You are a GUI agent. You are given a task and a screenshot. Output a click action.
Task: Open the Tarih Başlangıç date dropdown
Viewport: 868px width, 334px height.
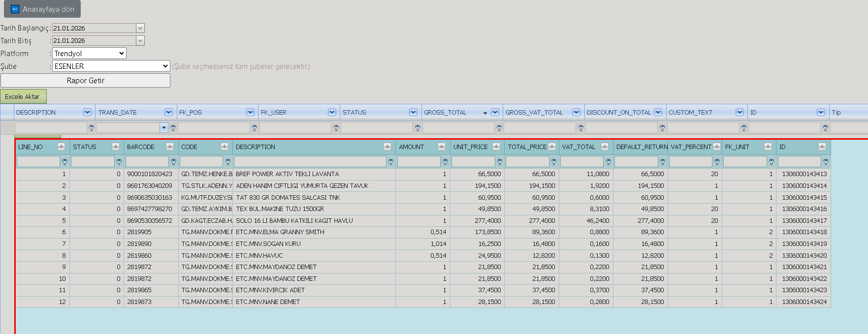pos(140,28)
